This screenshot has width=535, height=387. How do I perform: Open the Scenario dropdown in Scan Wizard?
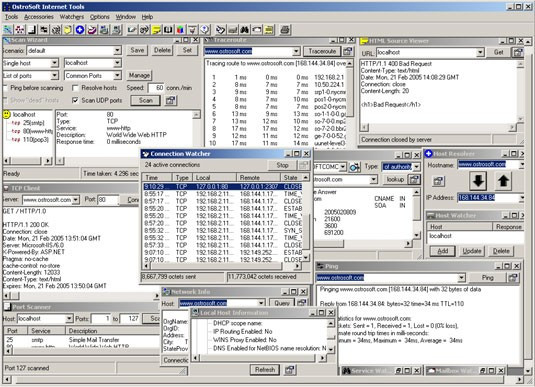(x=117, y=51)
